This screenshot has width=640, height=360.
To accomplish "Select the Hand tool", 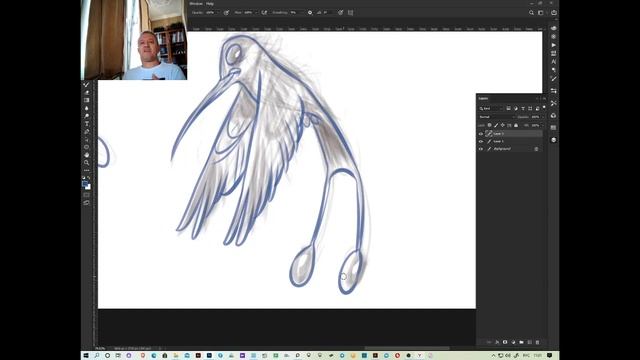I will (87, 155).
